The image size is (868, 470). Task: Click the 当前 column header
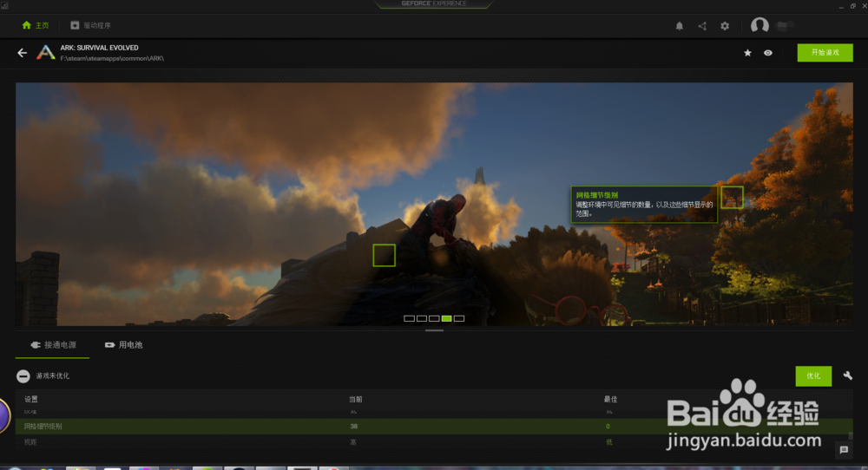pyautogui.click(x=355, y=399)
